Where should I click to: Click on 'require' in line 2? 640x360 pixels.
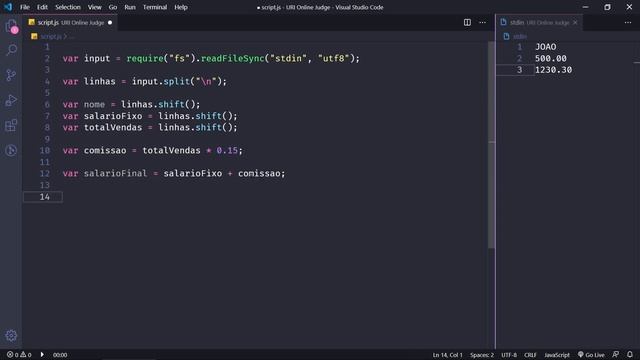click(145, 58)
